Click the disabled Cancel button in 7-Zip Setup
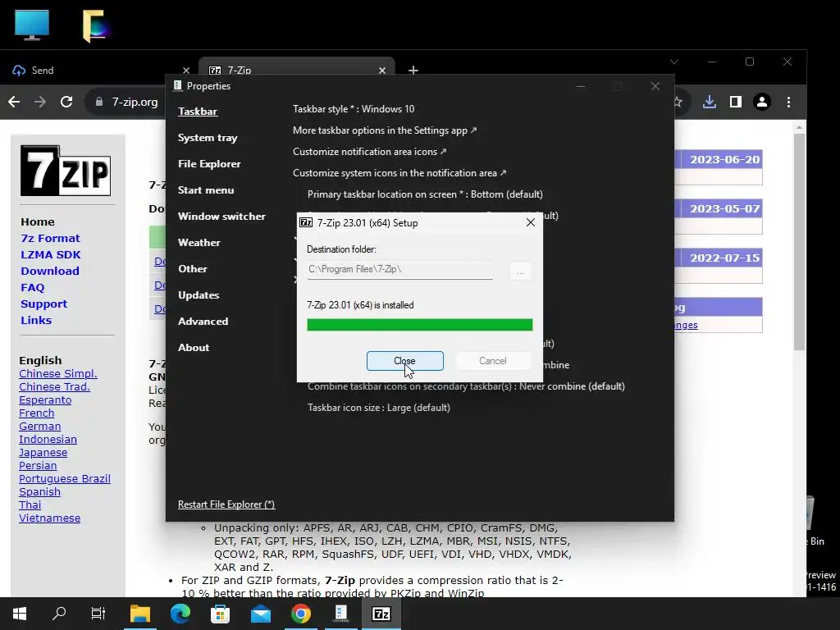Screen dimensions: 840x630 492,361
